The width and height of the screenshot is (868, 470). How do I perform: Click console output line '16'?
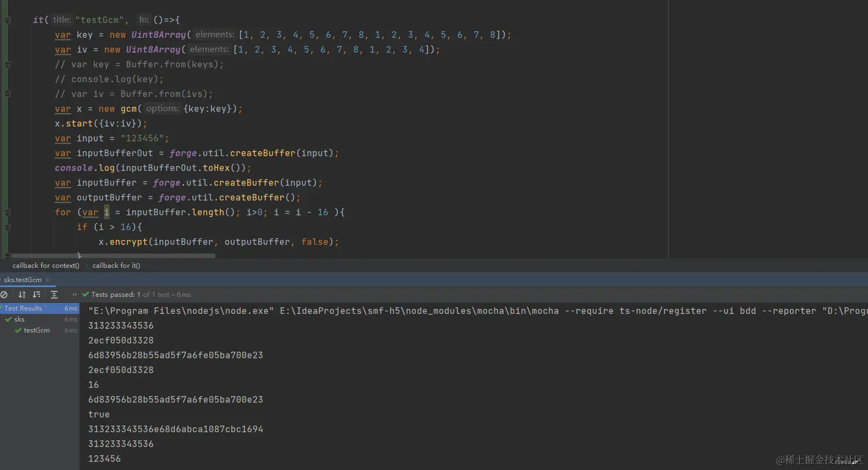click(x=94, y=385)
